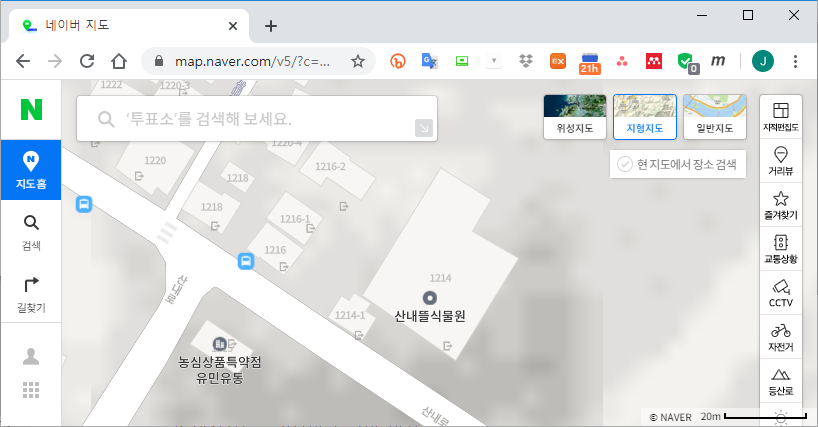818x427 pixels.
Task: Open Chrome profile J avatar
Action: point(763,61)
